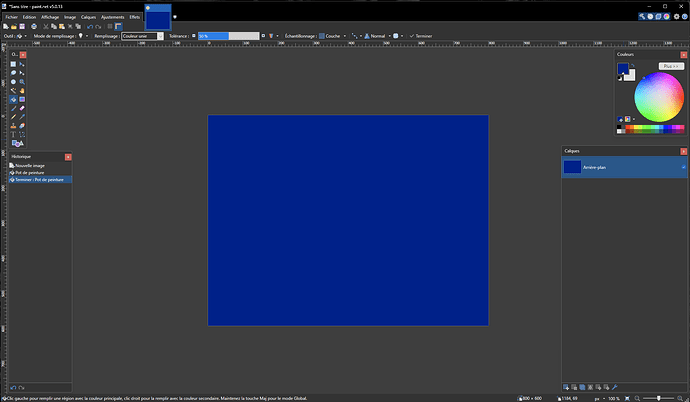This screenshot has height=402, width=690.
Task: Select the Move Selection tool
Action: [x=22, y=73]
